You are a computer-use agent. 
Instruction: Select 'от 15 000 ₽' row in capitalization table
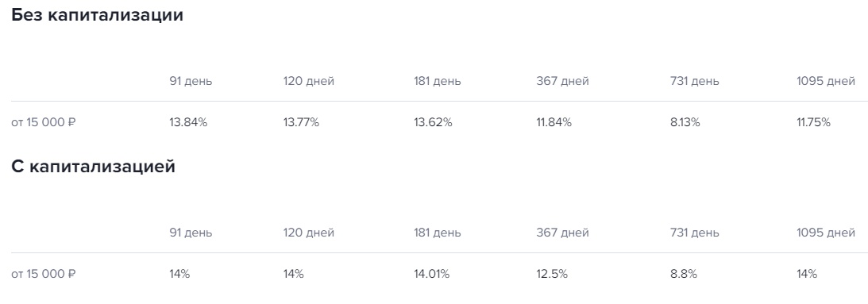tap(439, 274)
